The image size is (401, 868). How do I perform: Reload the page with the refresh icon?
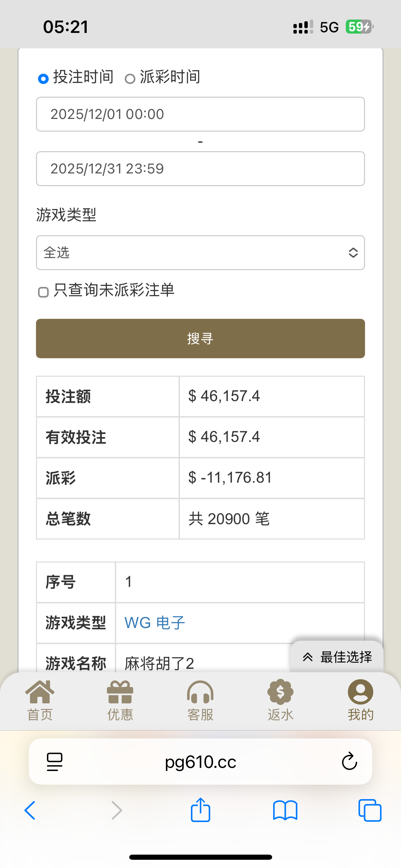click(x=349, y=762)
